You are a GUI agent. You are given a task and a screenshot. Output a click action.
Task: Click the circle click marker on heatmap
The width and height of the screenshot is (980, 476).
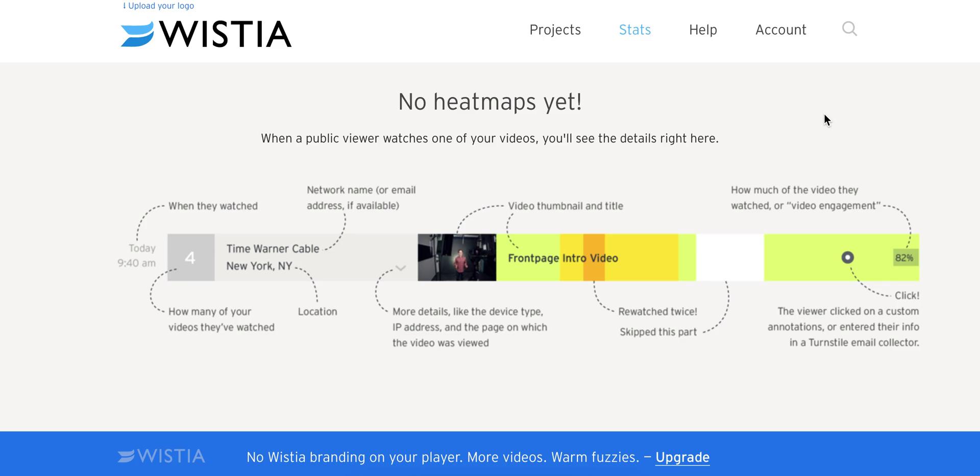click(x=847, y=257)
